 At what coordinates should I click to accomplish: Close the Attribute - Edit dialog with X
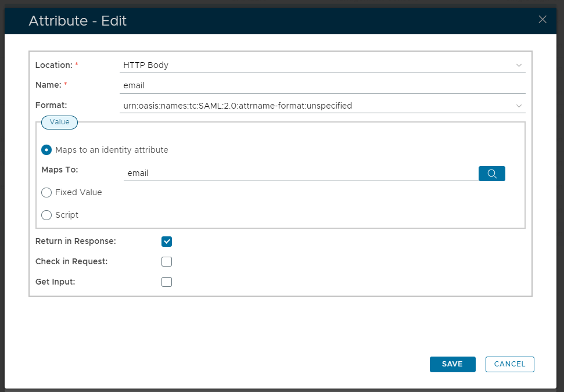(543, 20)
